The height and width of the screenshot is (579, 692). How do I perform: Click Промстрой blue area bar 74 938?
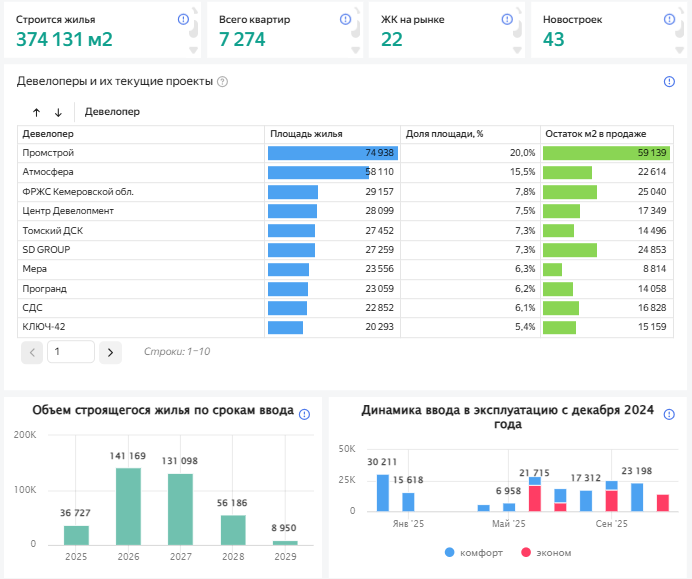333,153
